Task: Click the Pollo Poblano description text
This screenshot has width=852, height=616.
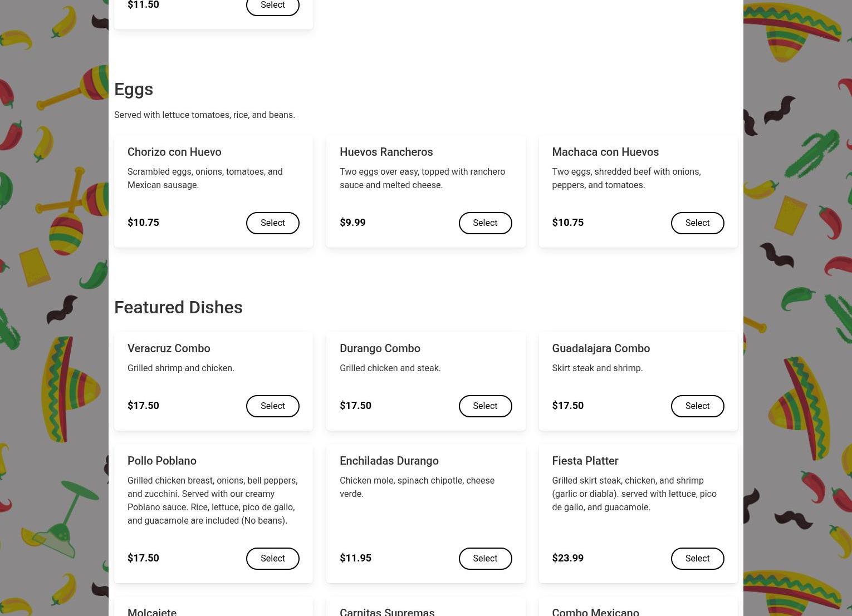Action: click(x=213, y=500)
